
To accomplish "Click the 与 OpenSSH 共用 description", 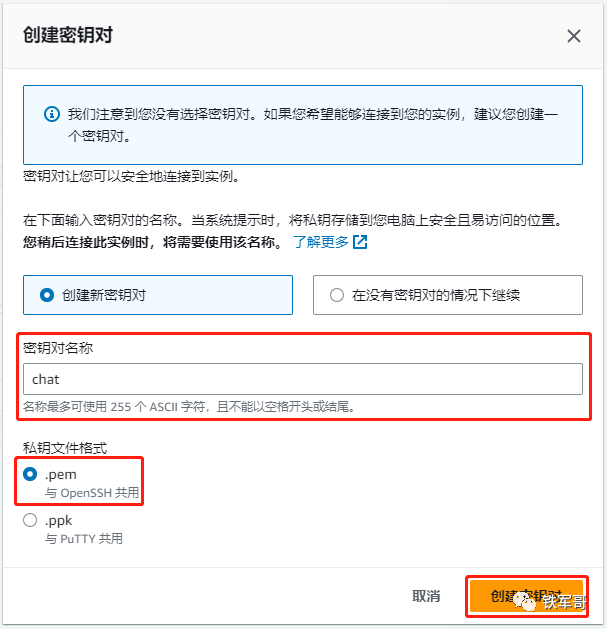I will tap(92, 493).
